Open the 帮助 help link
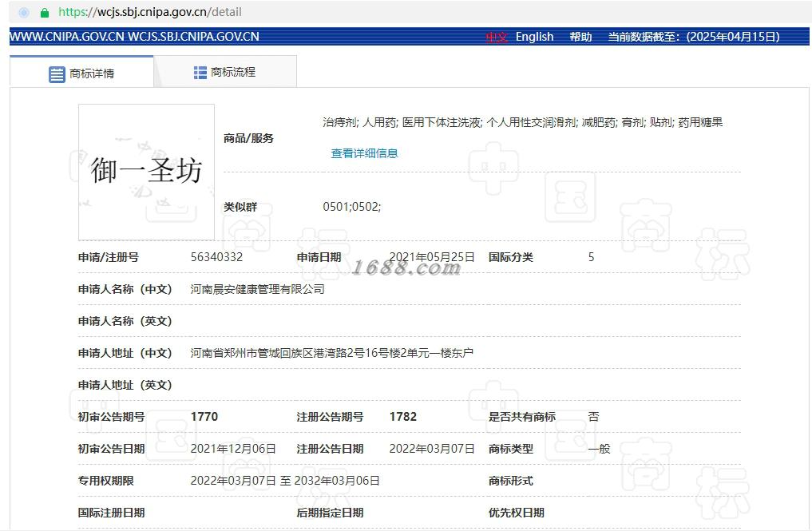 (x=580, y=37)
